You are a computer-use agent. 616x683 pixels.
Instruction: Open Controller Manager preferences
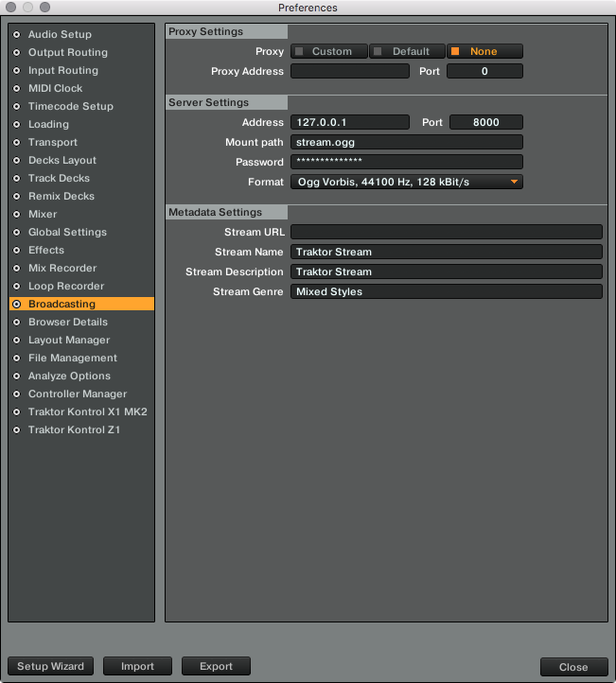(x=81, y=394)
